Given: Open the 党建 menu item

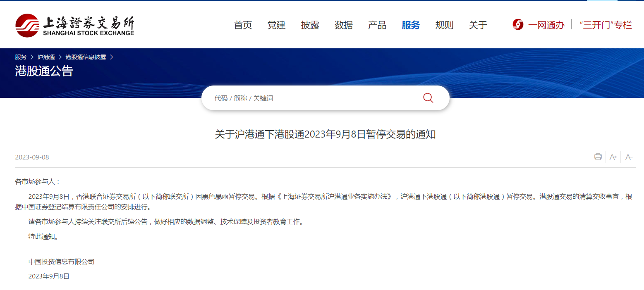Looking at the screenshot, I should [276, 25].
